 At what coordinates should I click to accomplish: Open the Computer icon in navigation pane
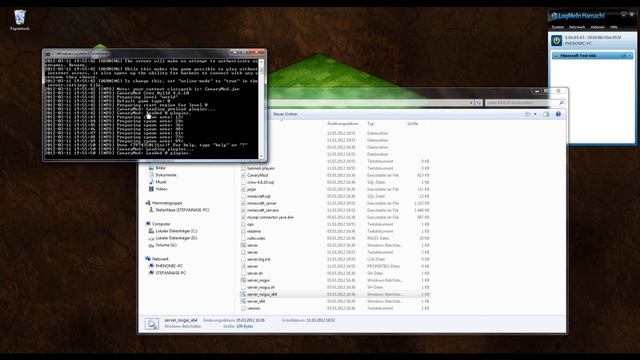pos(148,224)
